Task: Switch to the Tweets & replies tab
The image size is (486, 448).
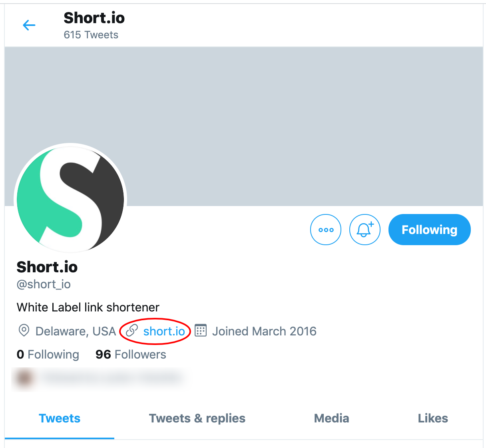Action: (197, 418)
